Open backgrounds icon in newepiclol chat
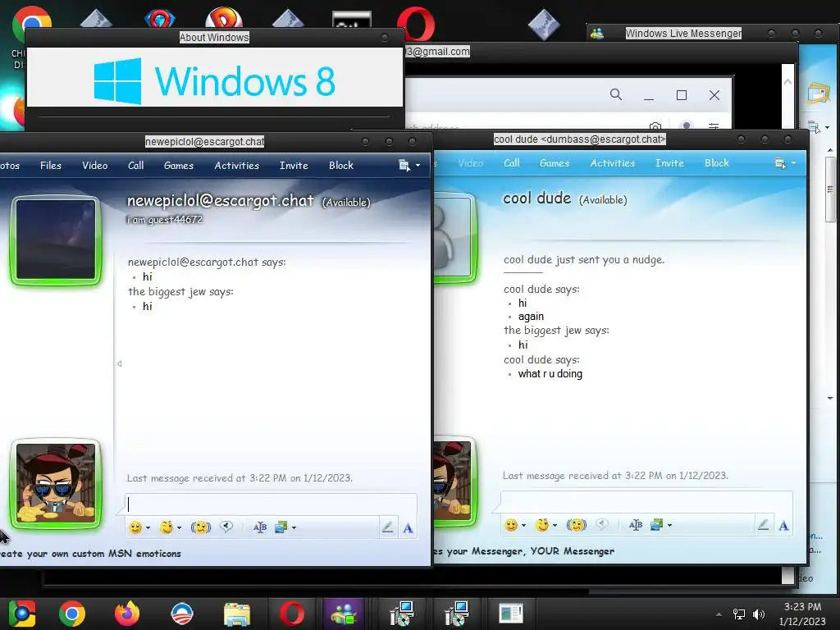The image size is (840, 630). [x=281, y=527]
